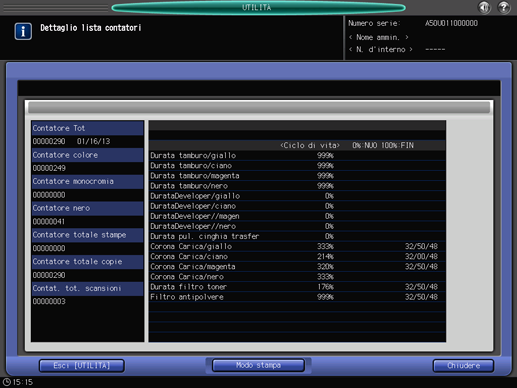Click the blue information icon

[23, 32]
